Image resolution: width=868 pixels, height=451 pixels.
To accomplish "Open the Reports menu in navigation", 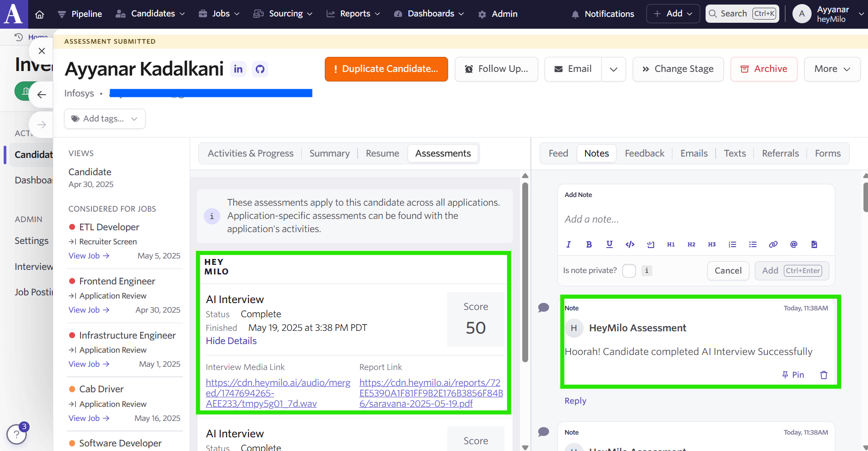I will click(353, 14).
